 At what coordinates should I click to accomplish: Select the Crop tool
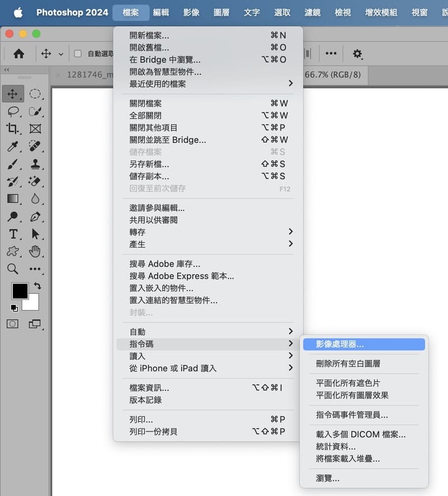tap(13, 128)
